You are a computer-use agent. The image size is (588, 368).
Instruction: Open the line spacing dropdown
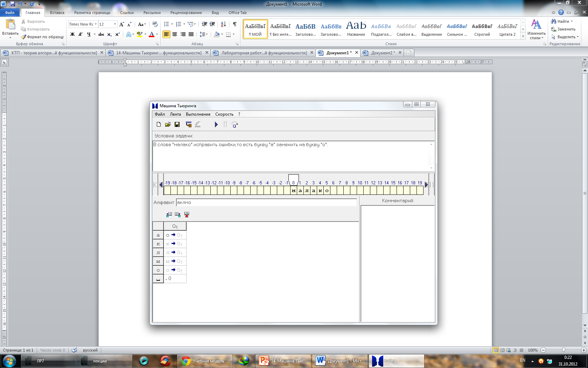point(203,34)
